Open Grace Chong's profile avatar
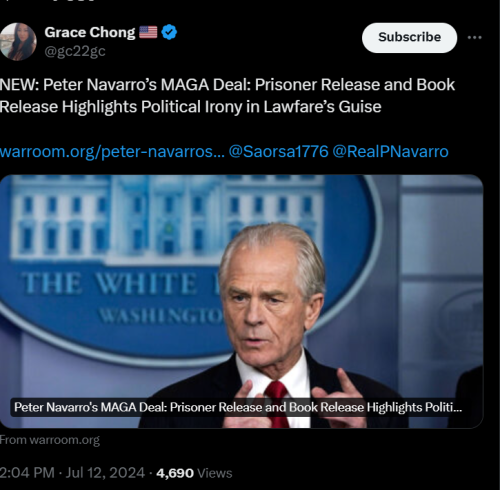Image resolution: width=500 pixels, height=490 pixels. click(x=18, y=42)
